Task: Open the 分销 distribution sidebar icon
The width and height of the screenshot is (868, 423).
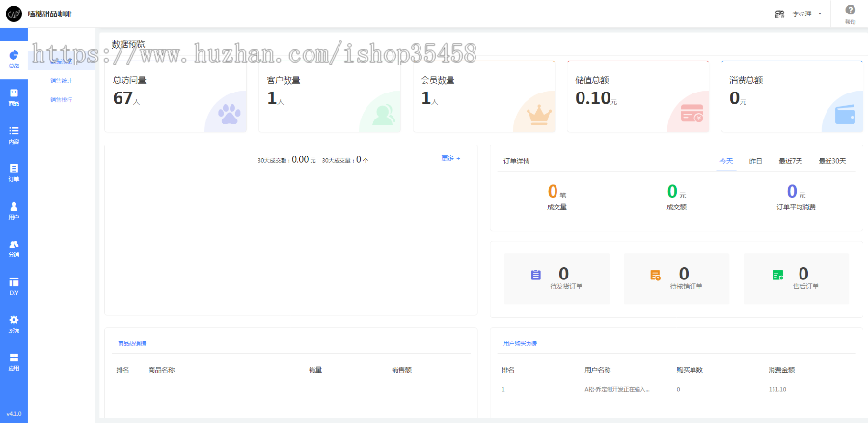Action: tap(14, 245)
